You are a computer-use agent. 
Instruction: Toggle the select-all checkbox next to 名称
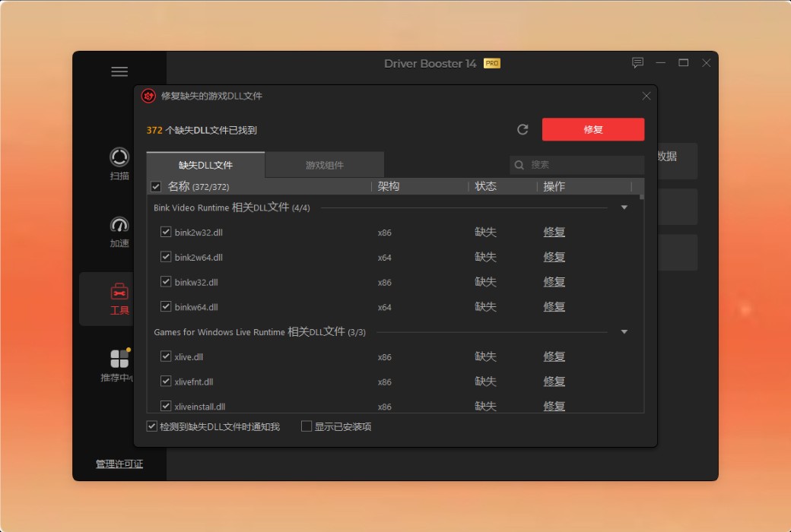(156, 186)
